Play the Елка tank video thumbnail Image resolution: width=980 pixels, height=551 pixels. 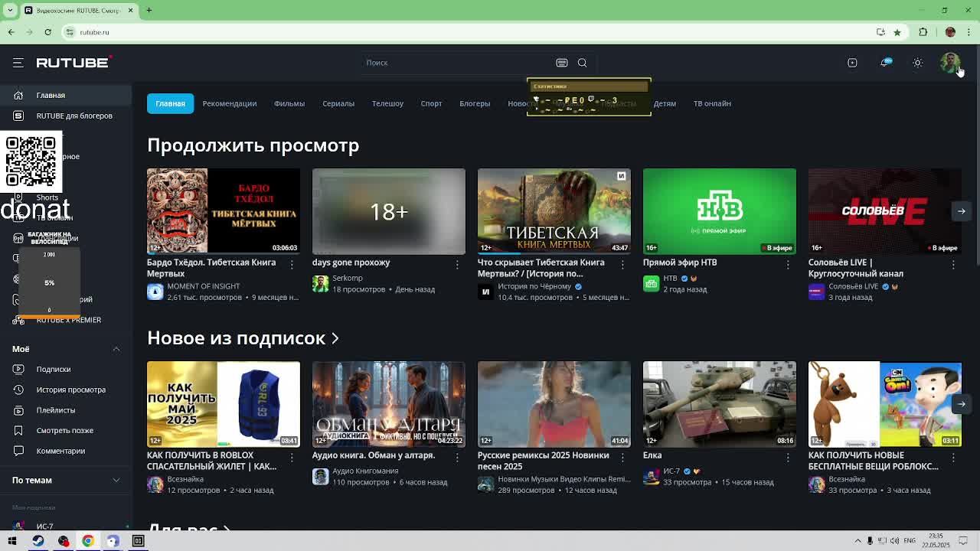[x=720, y=404]
